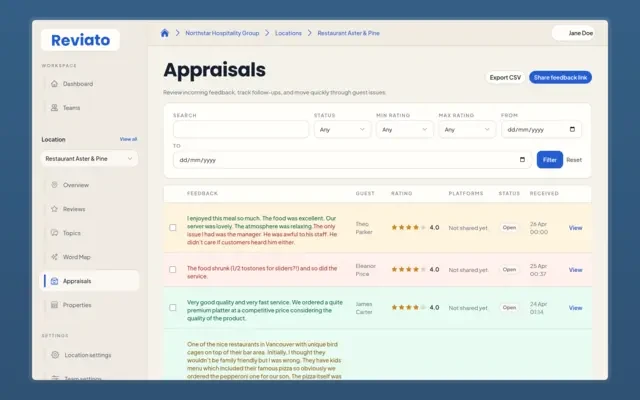
Task: Click the Received column header
Action: (x=544, y=193)
